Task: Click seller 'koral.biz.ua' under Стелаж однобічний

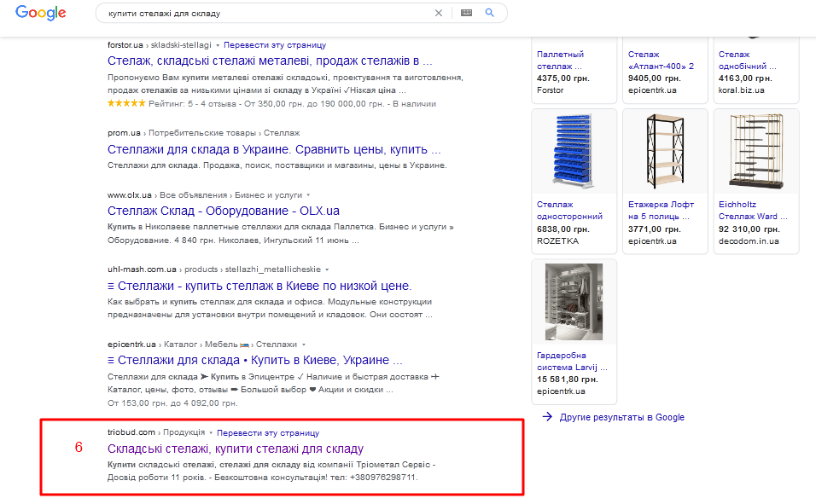Action: 742,90
